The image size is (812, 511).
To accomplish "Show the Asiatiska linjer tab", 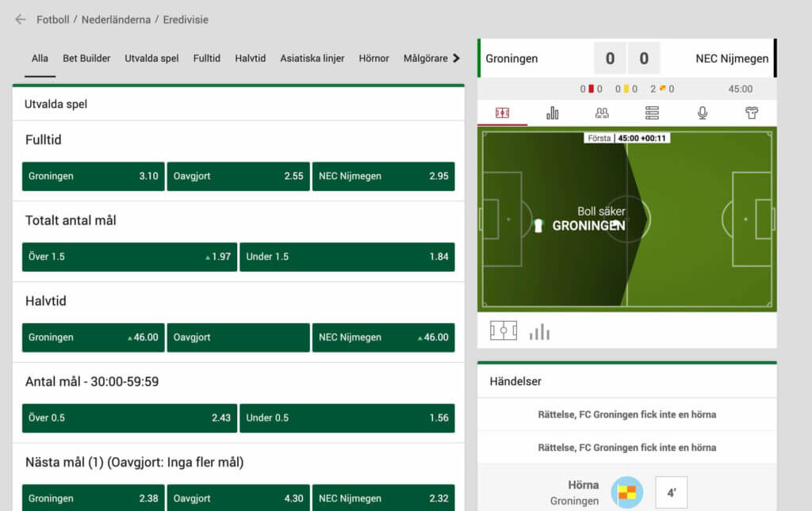I will pos(312,59).
